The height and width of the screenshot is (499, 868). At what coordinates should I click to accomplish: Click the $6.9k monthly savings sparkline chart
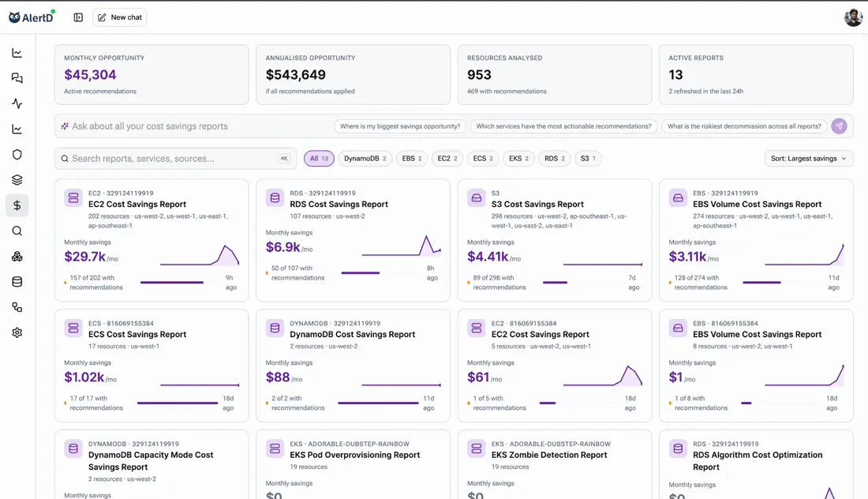[402, 246]
